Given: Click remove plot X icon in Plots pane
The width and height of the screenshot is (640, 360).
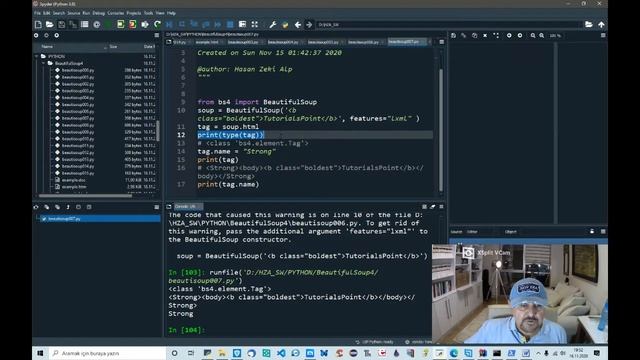Looking at the screenshot, I should pos(485,36).
